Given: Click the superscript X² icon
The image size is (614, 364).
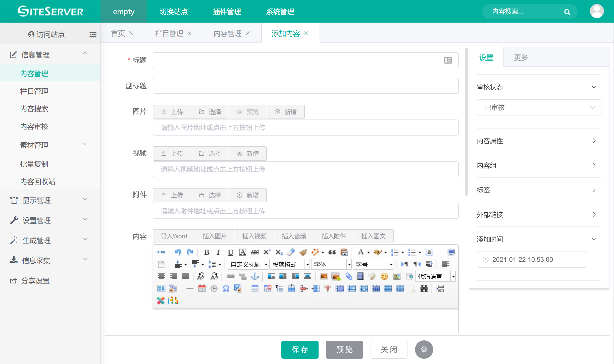Looking at the screenshot, I should point(267,252).
